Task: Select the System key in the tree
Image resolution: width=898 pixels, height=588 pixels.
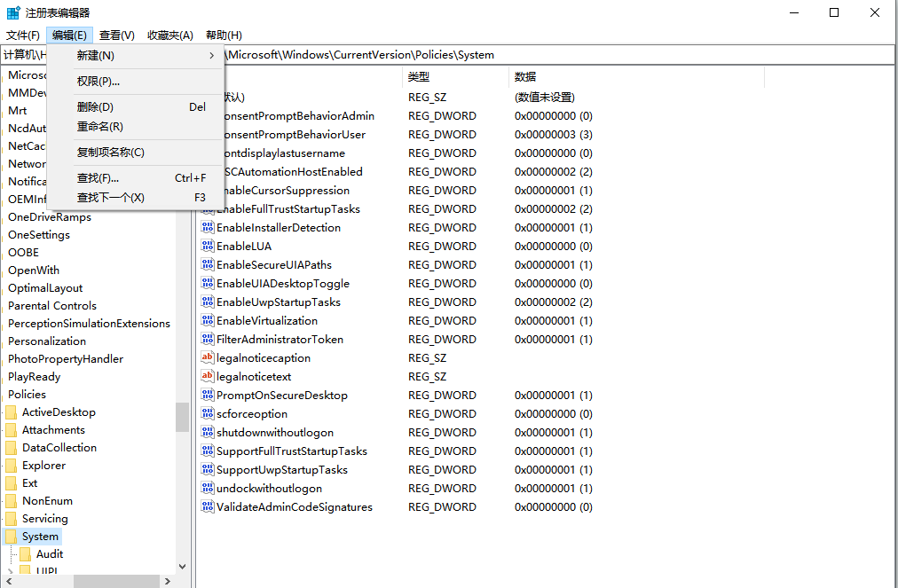Action: click(x=40, y=537)
